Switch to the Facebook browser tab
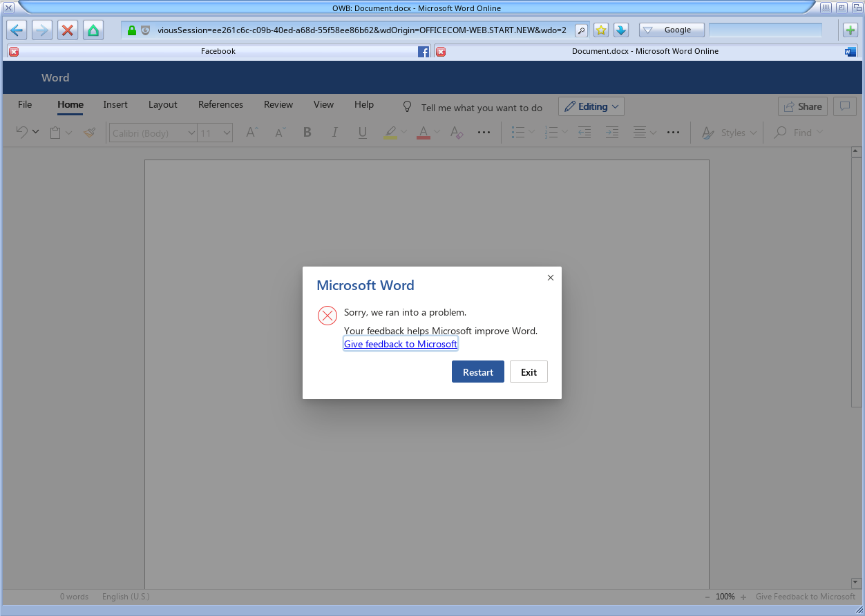 point(218,51)
